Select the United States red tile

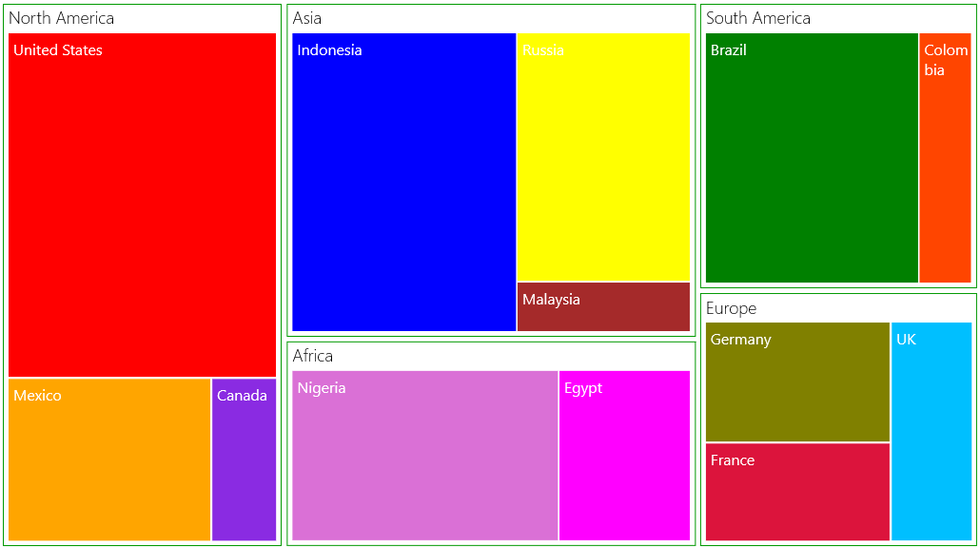[x=142, y=205]
